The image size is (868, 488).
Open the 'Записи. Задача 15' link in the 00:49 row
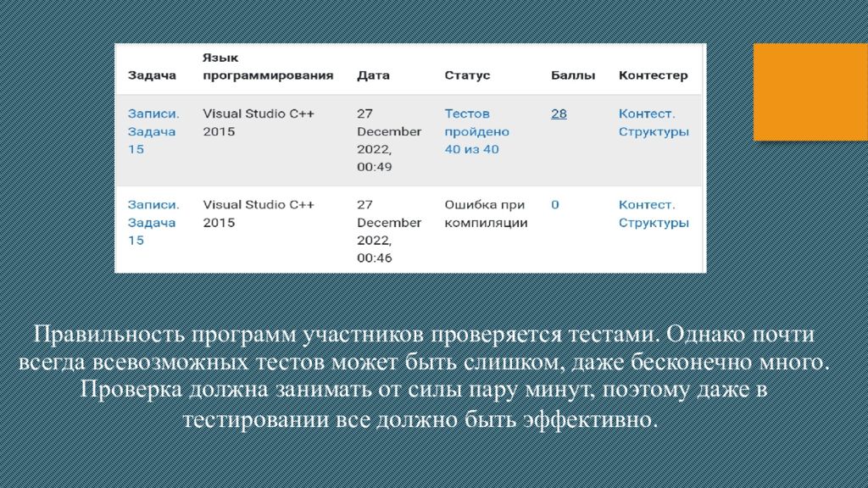[x=153, y=131]
